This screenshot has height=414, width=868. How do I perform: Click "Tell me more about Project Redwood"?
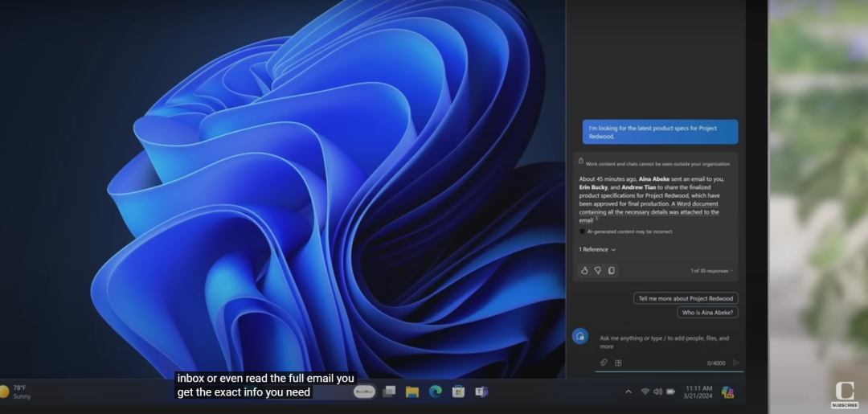(x=686, y=298)
